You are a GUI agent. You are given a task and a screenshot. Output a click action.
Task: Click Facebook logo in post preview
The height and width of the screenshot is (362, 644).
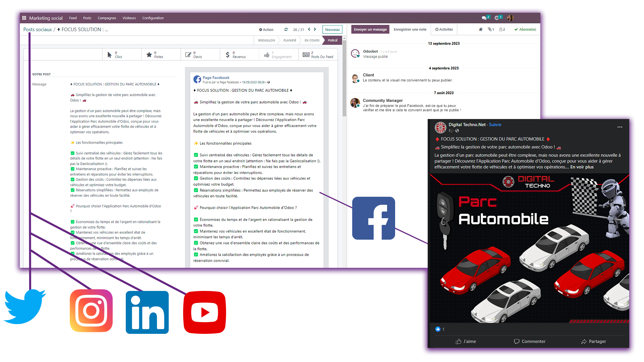click(197, 79)
